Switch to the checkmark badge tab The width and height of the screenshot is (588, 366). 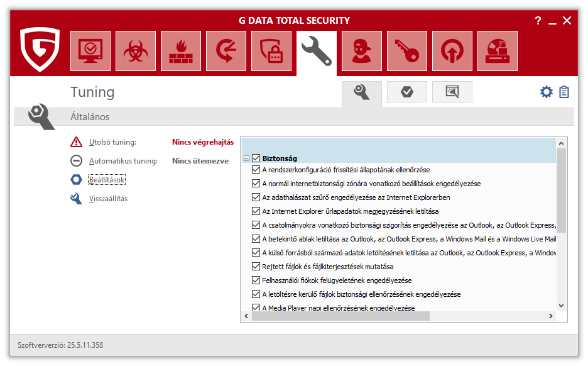pos(407,92)
